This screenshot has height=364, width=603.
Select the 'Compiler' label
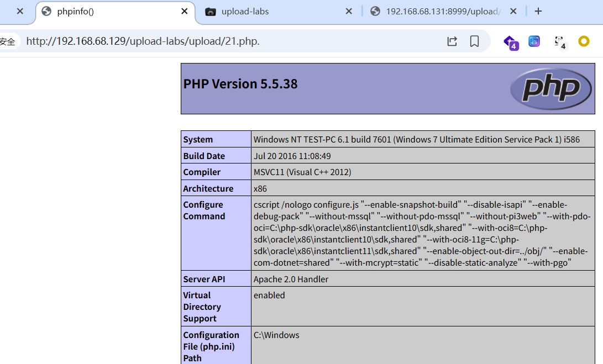point(202,172)
